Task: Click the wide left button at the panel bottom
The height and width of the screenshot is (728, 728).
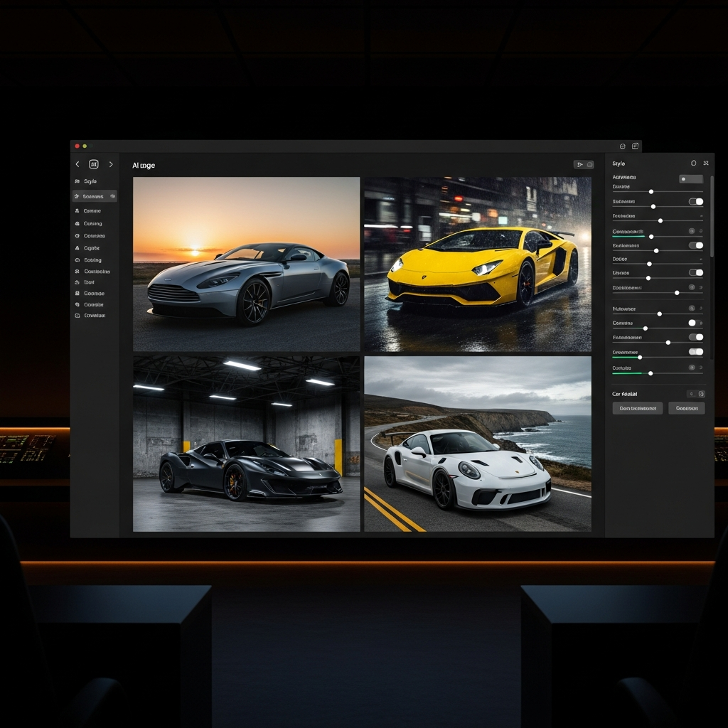Action: (x=637, y=408)
